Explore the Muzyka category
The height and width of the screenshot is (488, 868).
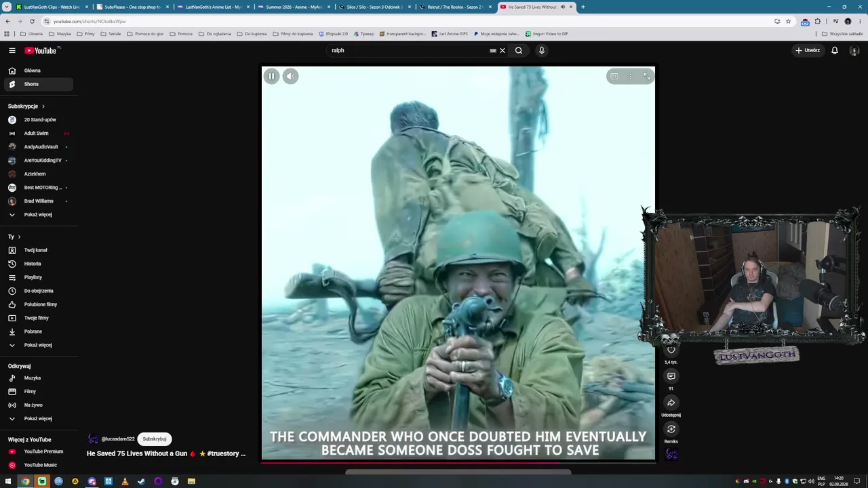point(38,378)
